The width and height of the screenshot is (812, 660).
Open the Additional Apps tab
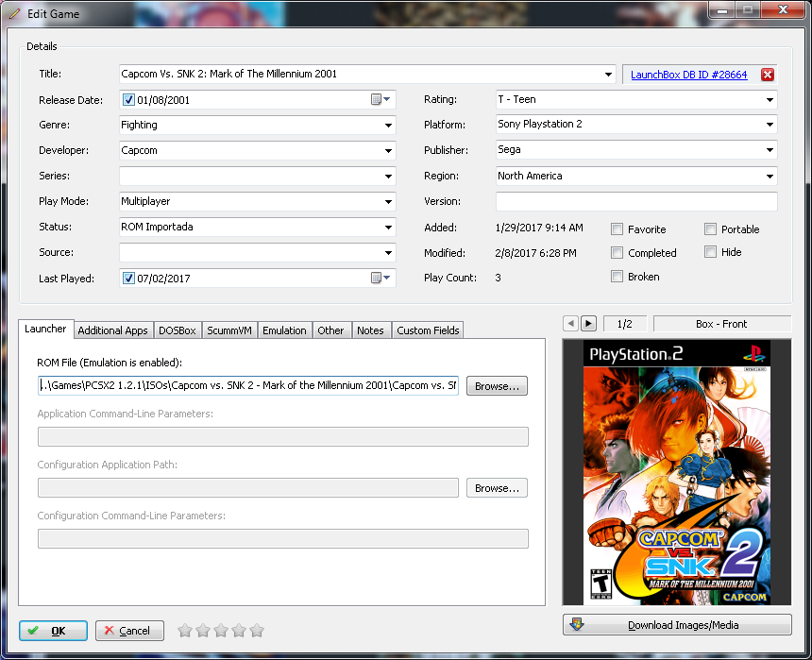click(113, 330)
